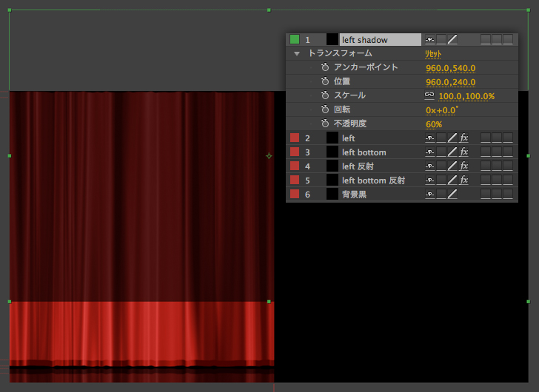Click the fx effects icon on layer left
The width and height of the screenshot is (539, 392).
coord(464,138)
